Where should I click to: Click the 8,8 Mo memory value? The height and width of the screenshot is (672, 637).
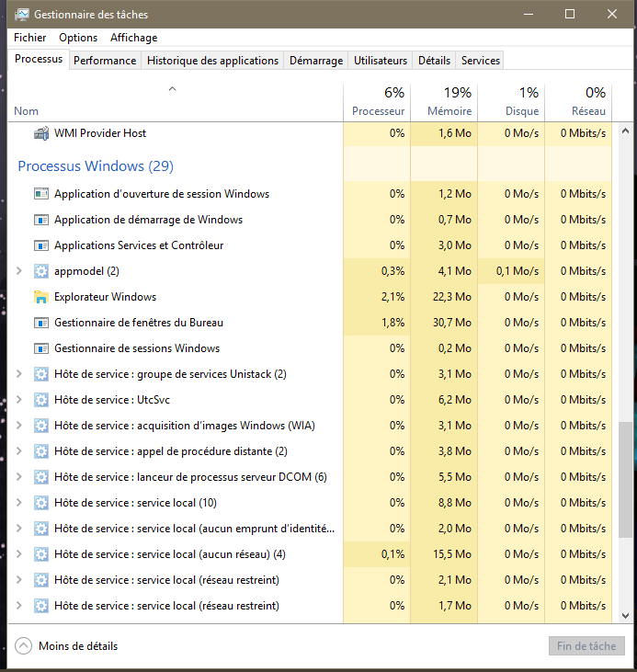tap(454, 503)
